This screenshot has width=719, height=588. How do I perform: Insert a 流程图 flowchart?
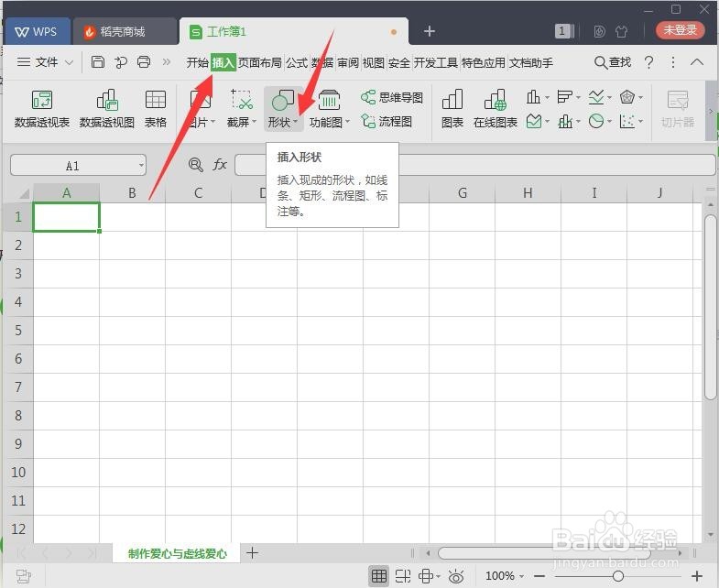coord(387,121)
